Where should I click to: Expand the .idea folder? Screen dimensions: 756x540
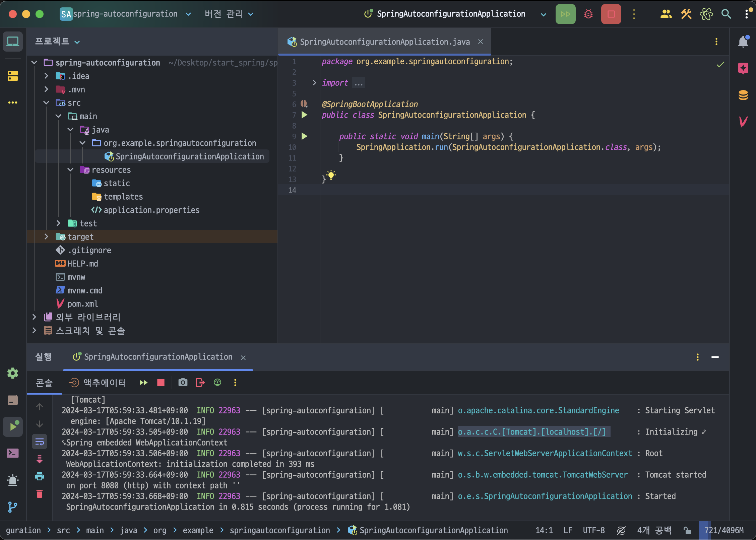coord(46,76)
